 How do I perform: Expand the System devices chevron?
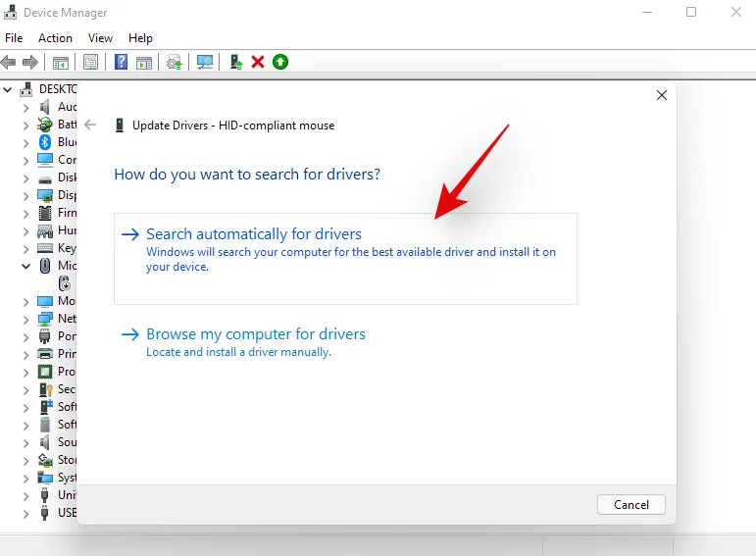point(26,478)
